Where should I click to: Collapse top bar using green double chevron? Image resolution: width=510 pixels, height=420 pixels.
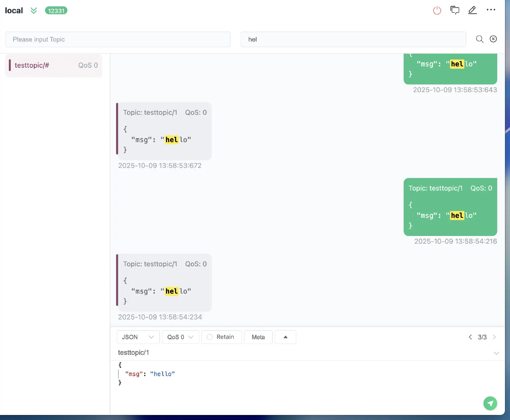pos(34,11)
